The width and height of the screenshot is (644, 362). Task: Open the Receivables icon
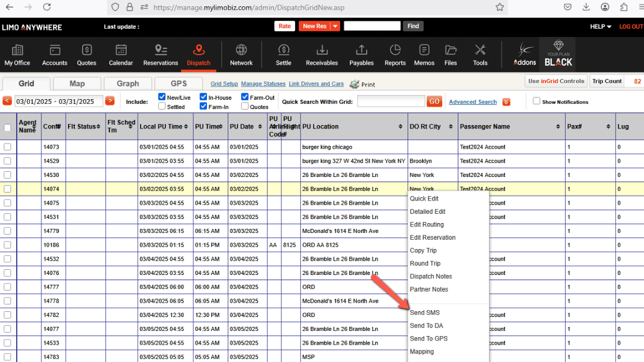(322, 50)
